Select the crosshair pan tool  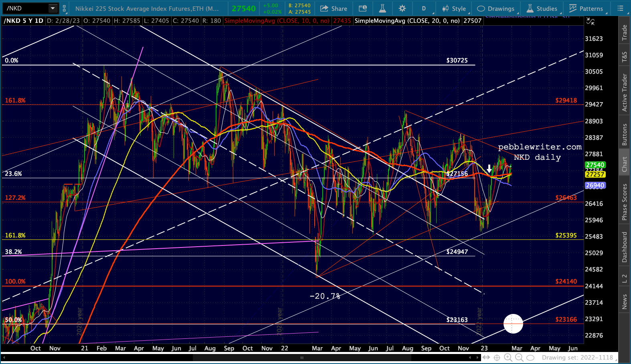497,357
